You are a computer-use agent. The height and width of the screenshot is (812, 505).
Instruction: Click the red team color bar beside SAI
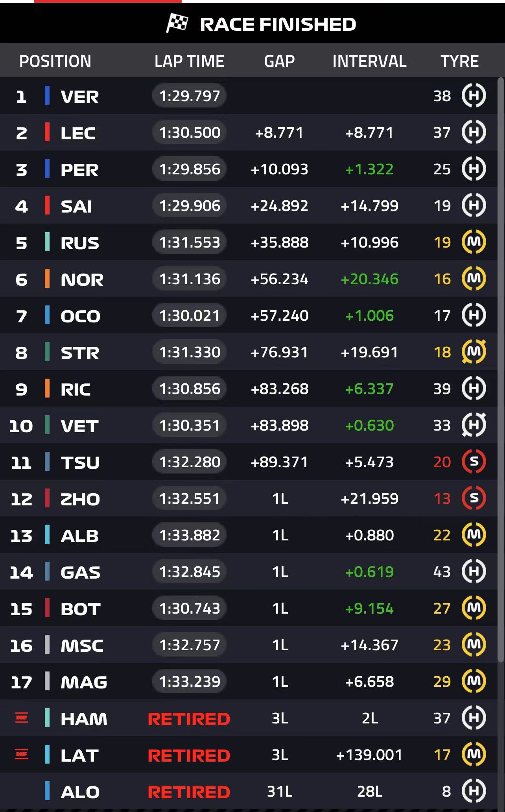pos(47,205)
